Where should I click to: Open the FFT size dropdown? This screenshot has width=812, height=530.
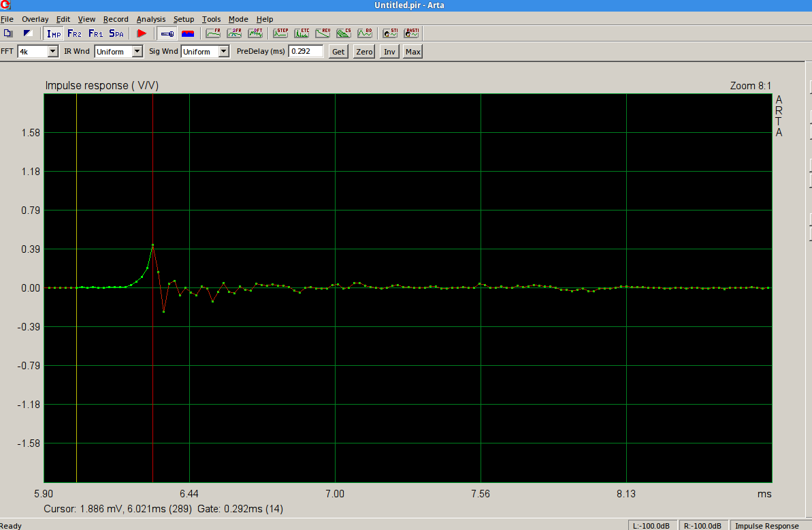click(x=53, y=51)
